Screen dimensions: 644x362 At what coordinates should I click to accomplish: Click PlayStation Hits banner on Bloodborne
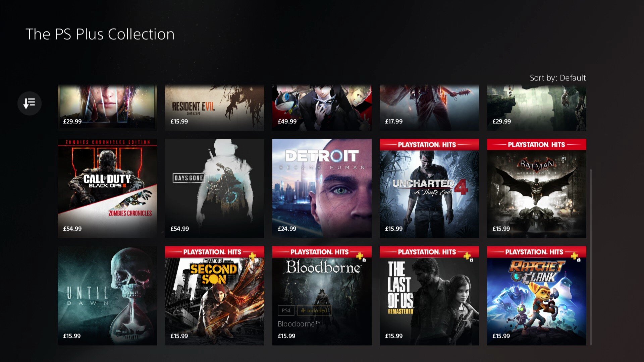pyautogui.click(x=322, y=252)
